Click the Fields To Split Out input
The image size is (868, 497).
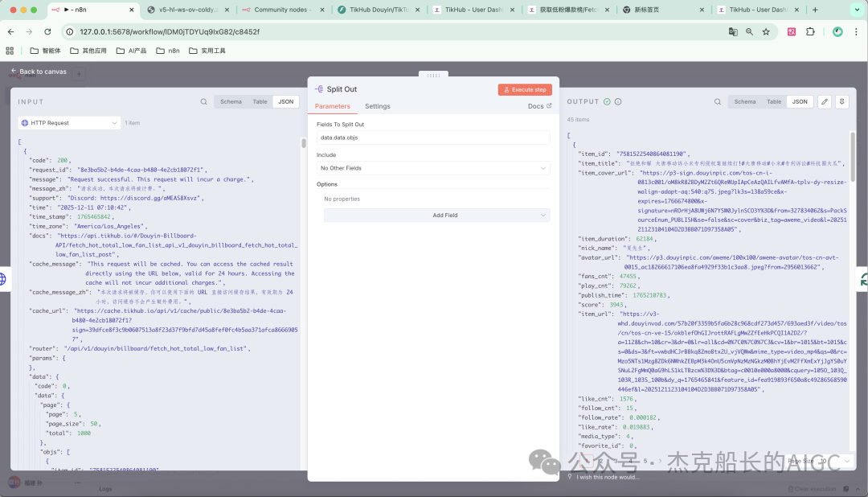click(x=433, y=138)
